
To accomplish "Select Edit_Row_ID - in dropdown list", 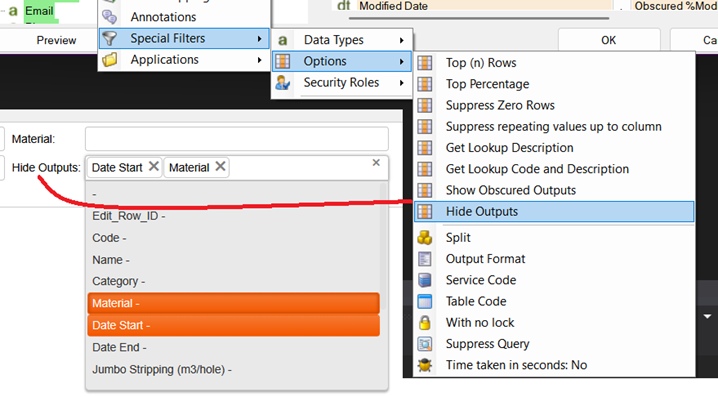I will (234, 216).
